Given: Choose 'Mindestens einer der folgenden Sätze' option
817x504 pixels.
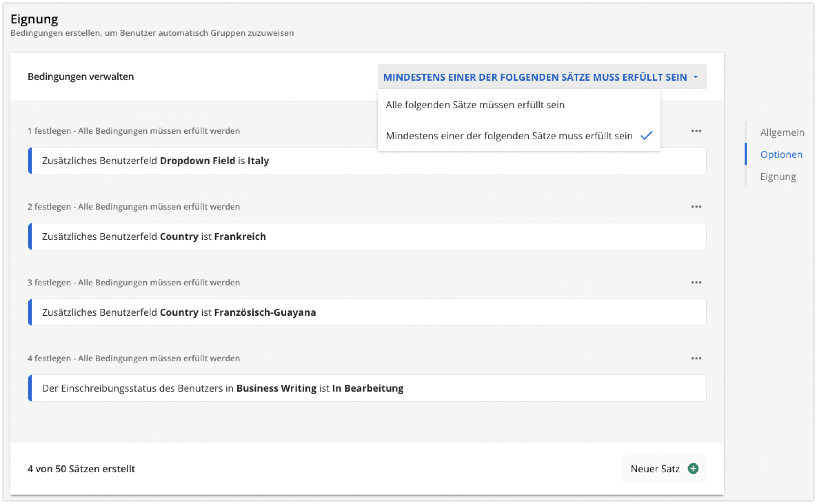Looking at the screenshot, I should click(x=509, y=136).
